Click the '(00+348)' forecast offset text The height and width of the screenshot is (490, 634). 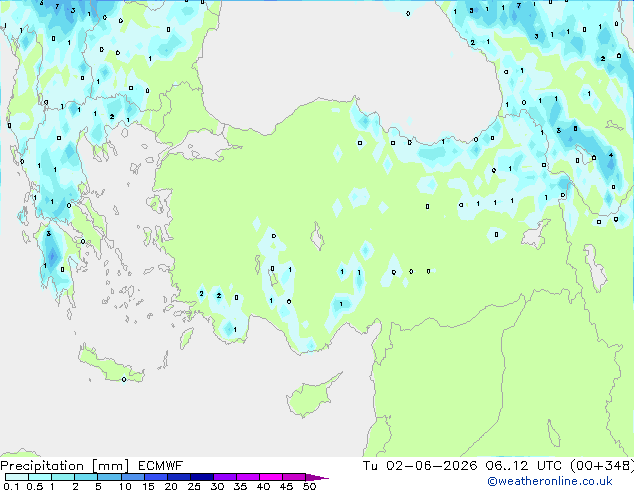(602, 466)
